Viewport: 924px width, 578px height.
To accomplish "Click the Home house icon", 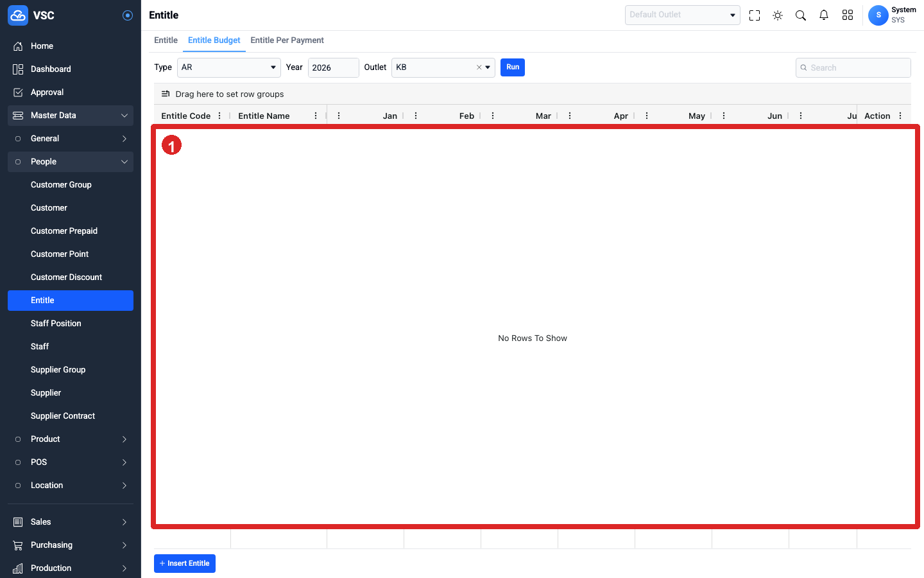I will coord(18,46).
